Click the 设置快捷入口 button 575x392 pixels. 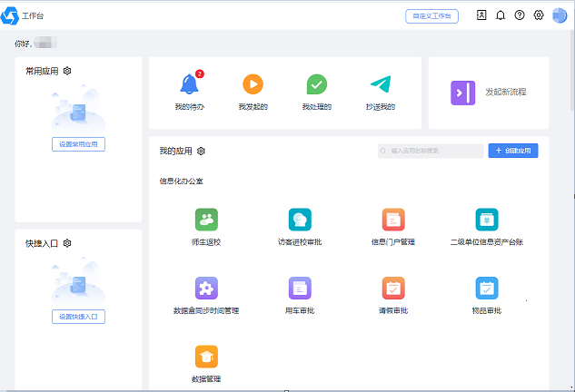(x=78, y=317)
